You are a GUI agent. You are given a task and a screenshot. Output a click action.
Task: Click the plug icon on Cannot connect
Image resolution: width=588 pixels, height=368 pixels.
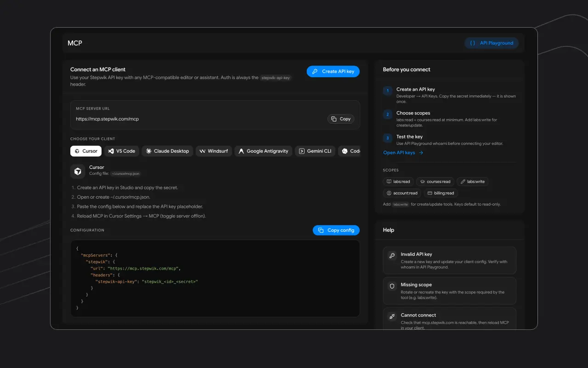392,316
